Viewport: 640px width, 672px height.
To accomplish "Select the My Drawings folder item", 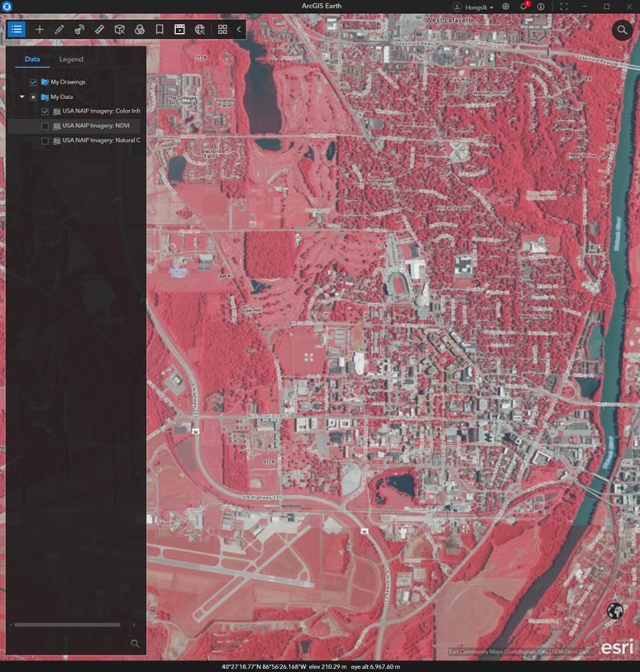I will [x=68, y=82].
